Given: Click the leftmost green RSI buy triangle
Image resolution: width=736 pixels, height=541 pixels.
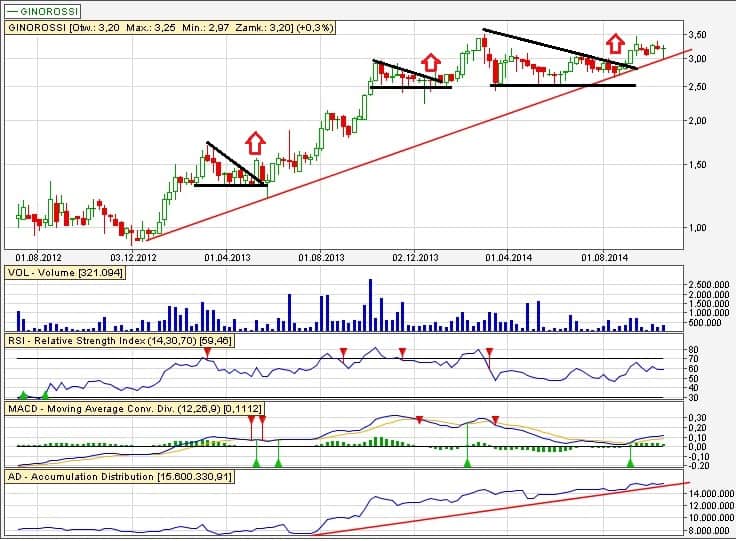Looking at the screenshot, I should click(22, 396).
